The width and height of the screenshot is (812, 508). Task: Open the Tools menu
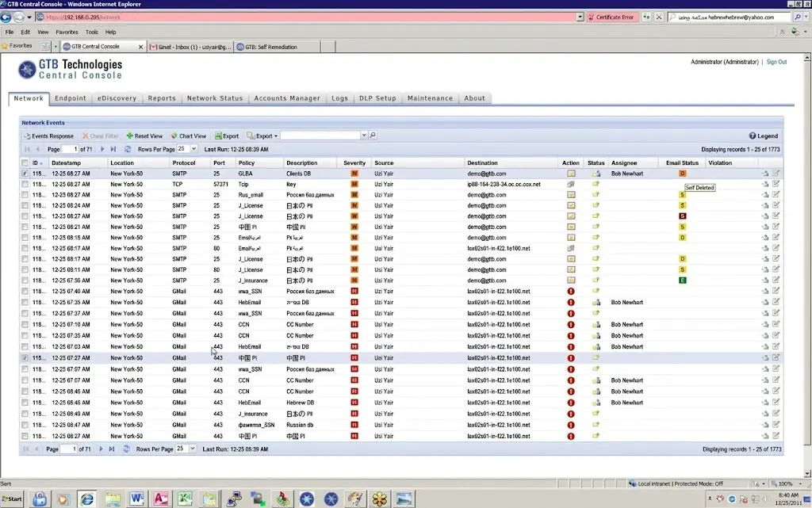(x=92, y=32)
